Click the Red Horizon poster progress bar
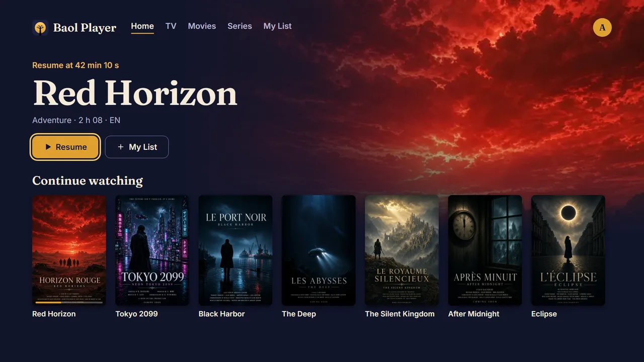Screen dimensions: 644x362 pos(69,303)
